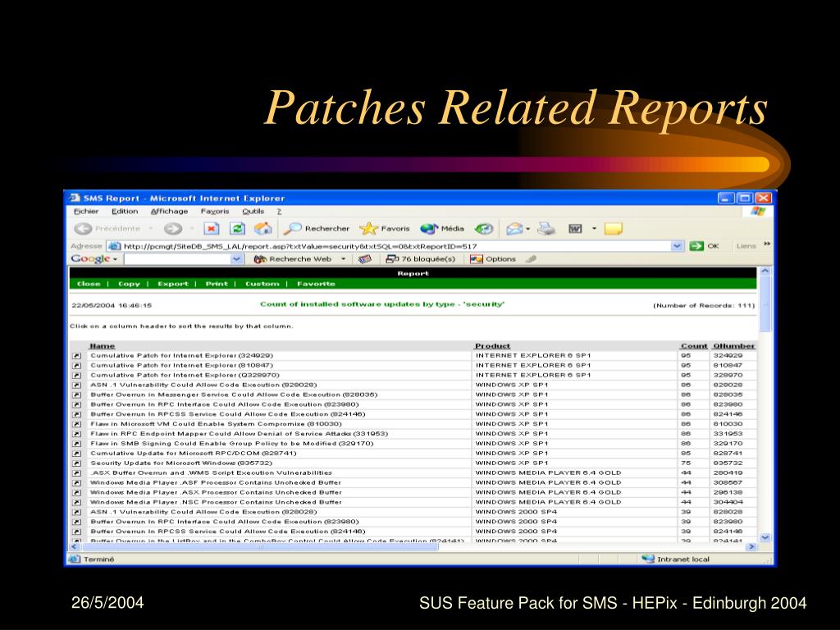The width and height of the screenshot is (840, 630).
Task: Open drill-down icon for Flaw in SMB Signing
Action: point(76,444)
